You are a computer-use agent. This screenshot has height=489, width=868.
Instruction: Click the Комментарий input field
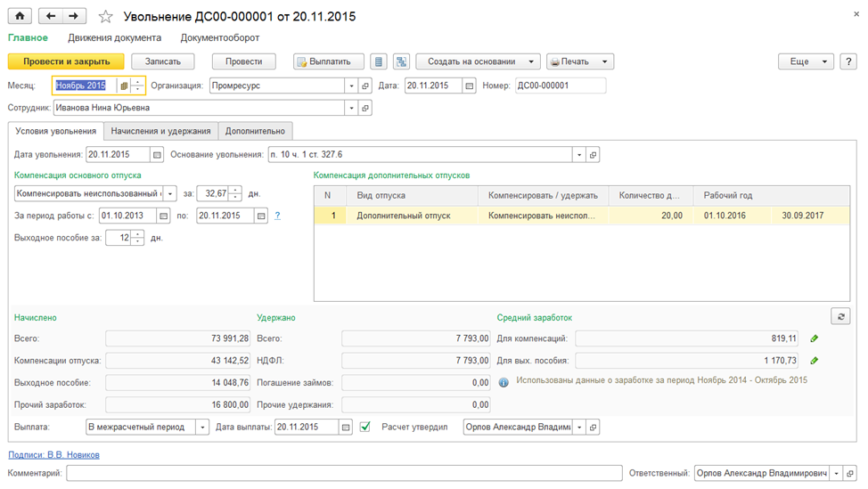pyautogui.click(x=344, y=474)
